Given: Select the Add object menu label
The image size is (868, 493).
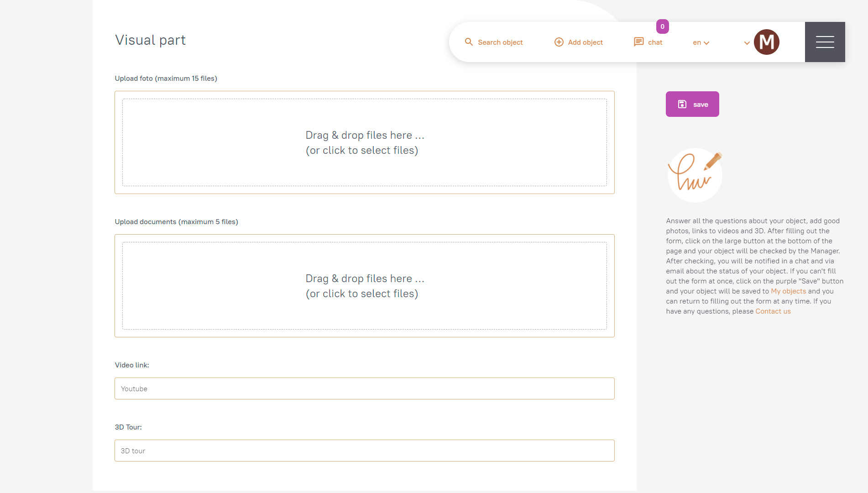Looking at the screenshot, I should point(585,42).
